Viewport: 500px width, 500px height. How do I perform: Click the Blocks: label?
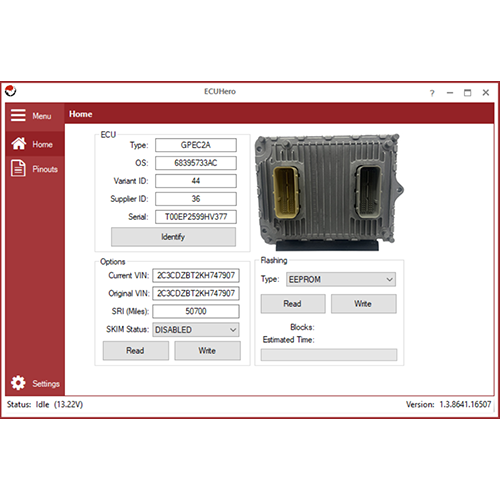click(302, 327)
